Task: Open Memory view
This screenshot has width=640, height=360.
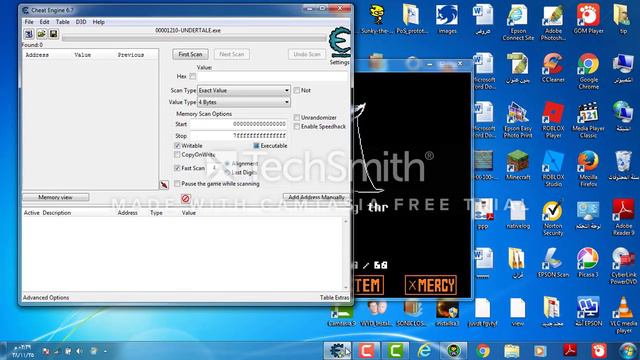Action: click(x=55, y=197)
